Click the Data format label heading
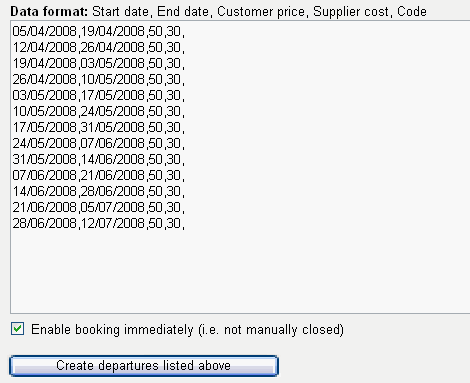470x383 pixels. [49, 12]
